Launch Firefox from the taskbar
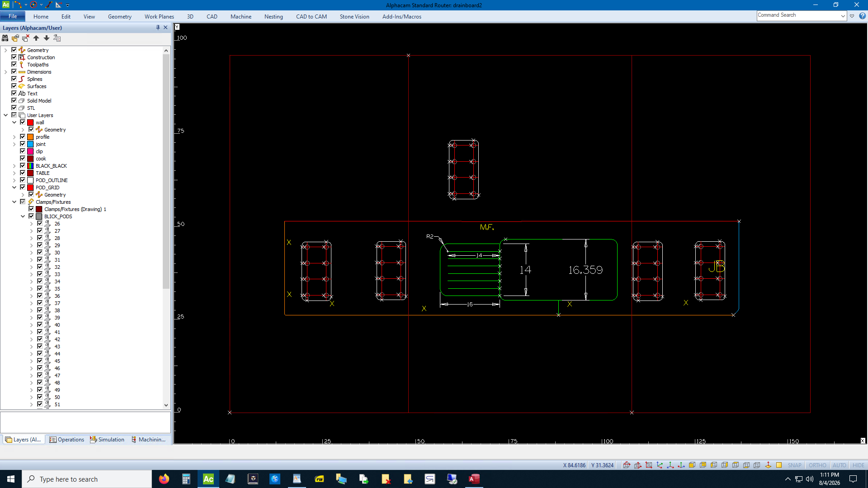 click(x=164, y=479)
